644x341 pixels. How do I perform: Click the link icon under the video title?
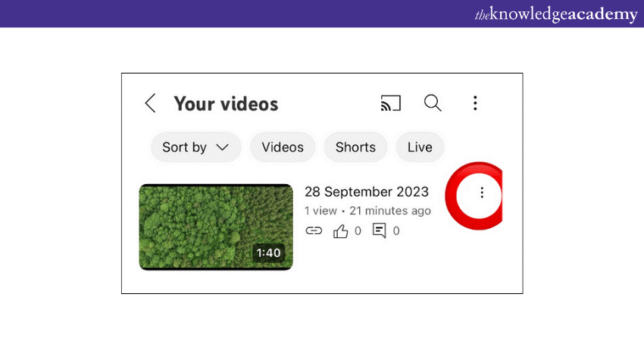pos(314,231)
